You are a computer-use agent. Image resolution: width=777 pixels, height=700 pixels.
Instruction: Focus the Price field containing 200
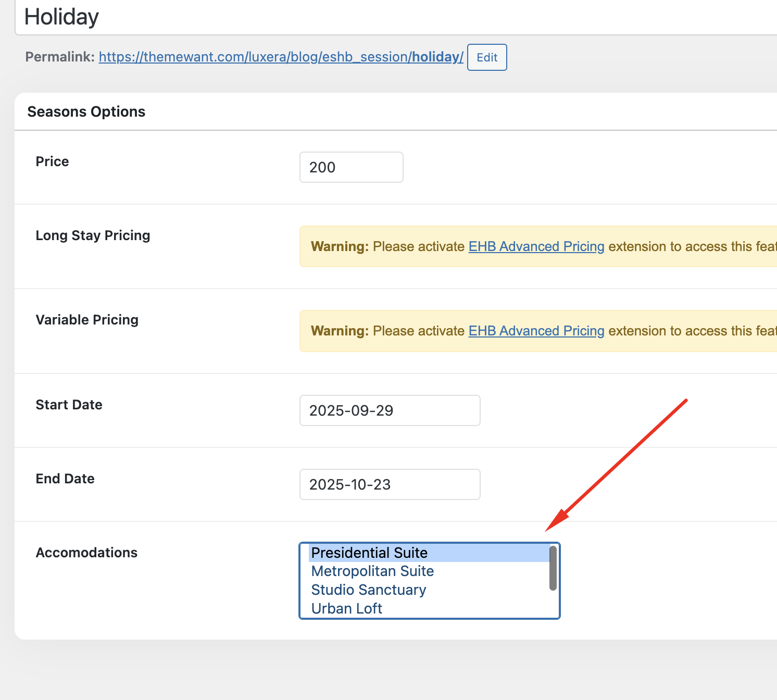click(x=351, y=167)
